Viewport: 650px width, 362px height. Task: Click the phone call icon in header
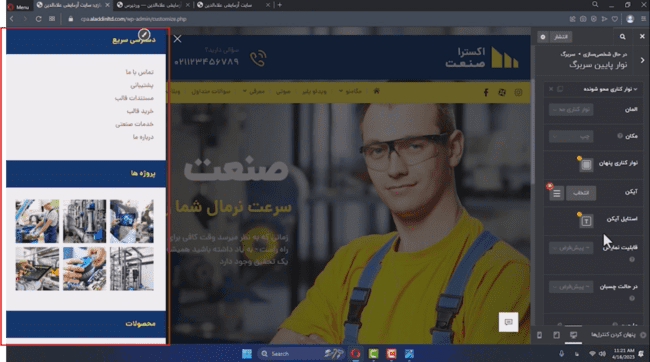coord(258,58)
